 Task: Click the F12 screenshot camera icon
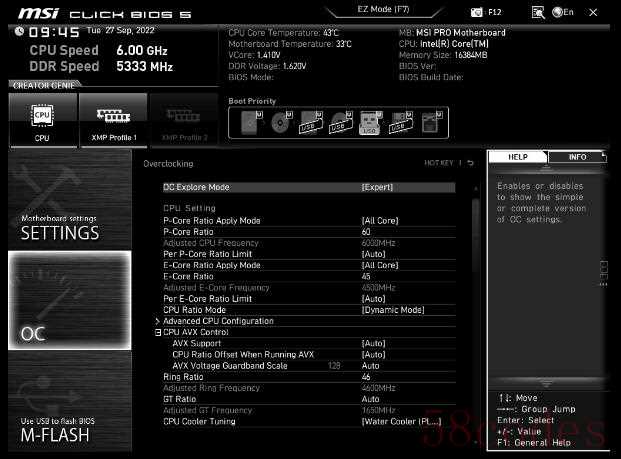(476, 13)
